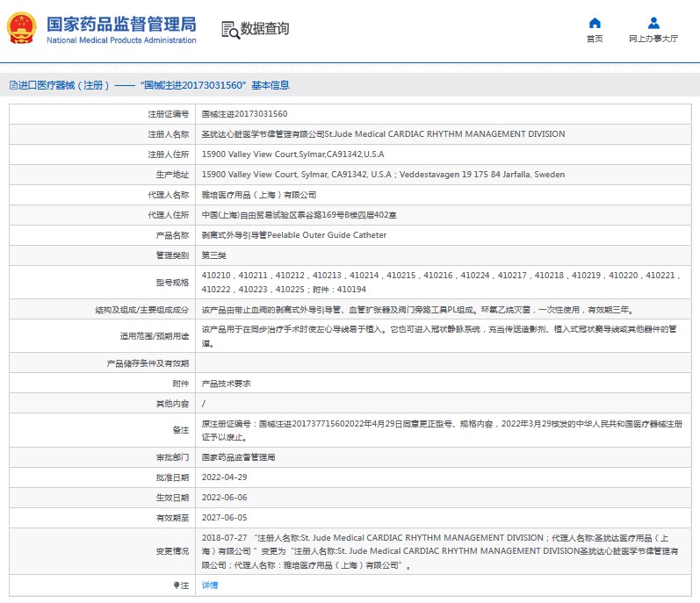Click model specification list starting 410210
This screenshot has width=700, height=603.
(441, 283)
